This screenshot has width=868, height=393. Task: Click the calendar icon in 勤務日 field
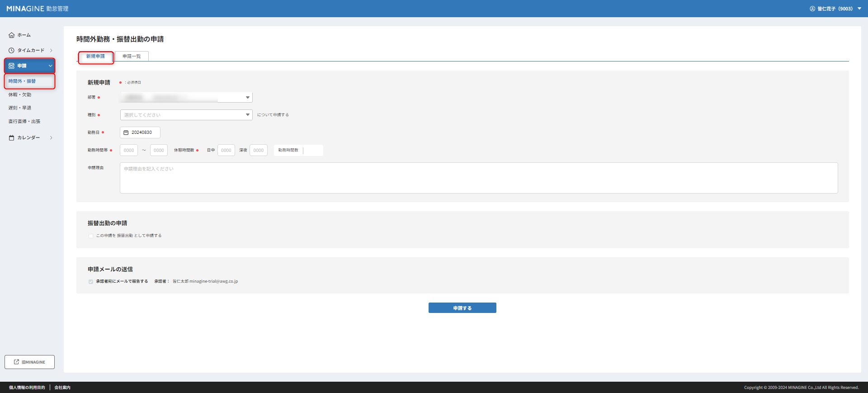click(126, 133)
